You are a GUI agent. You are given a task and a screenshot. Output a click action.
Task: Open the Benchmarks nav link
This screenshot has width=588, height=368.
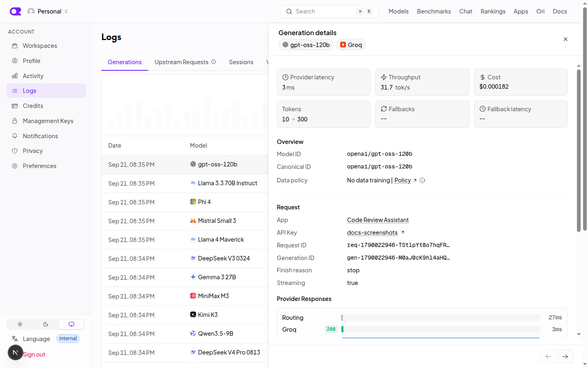pyautogui.click(x=434, y=11)
